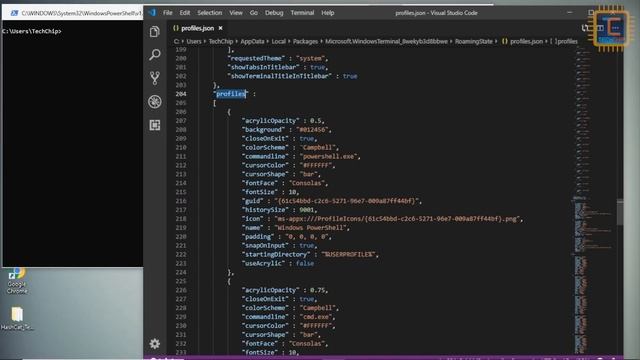640x360 pixels.
Task: Open the Edit menu
Action: click(184, 13)
